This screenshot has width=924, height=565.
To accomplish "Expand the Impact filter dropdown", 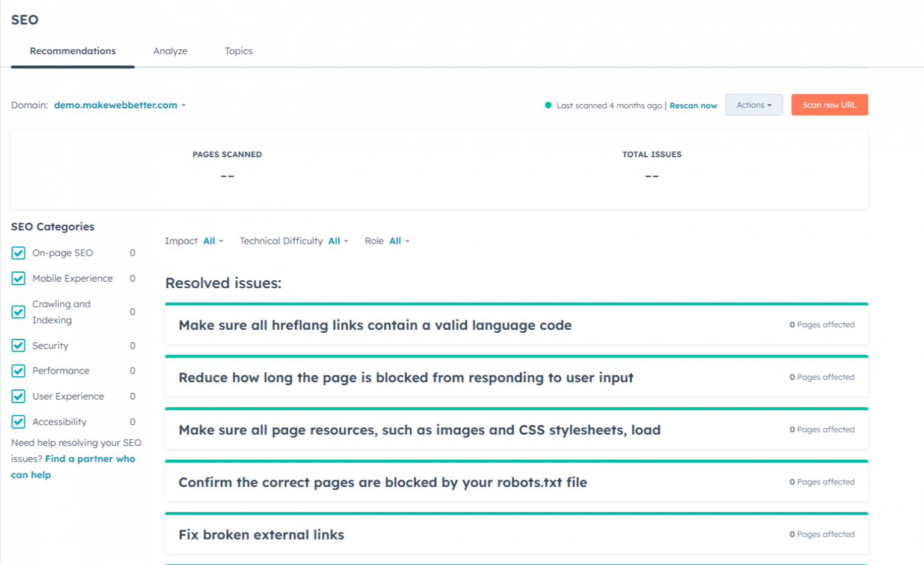I will click(213, 241).
